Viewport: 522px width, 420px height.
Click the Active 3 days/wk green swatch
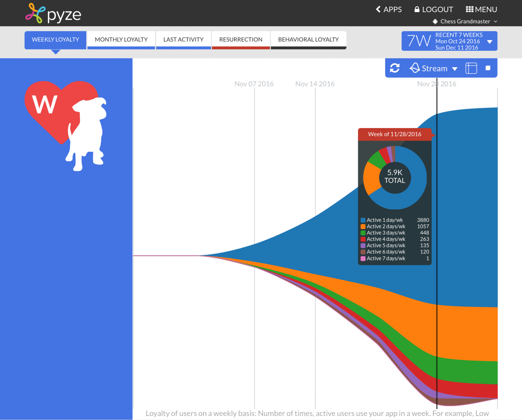coord(363,233)
